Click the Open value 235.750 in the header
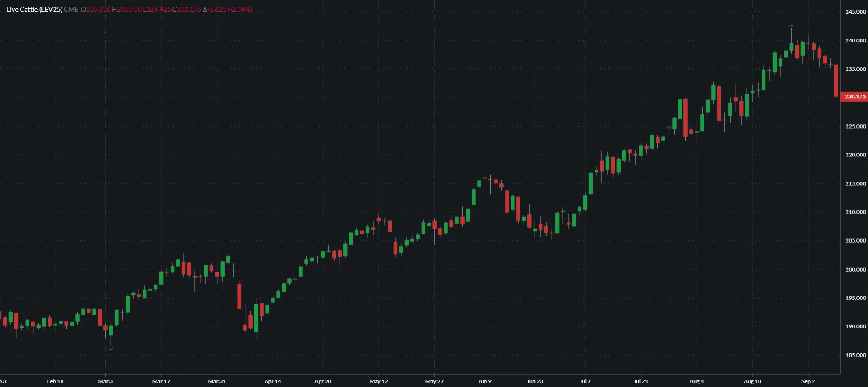Screen dimensions: 868x387 [98, 9]
